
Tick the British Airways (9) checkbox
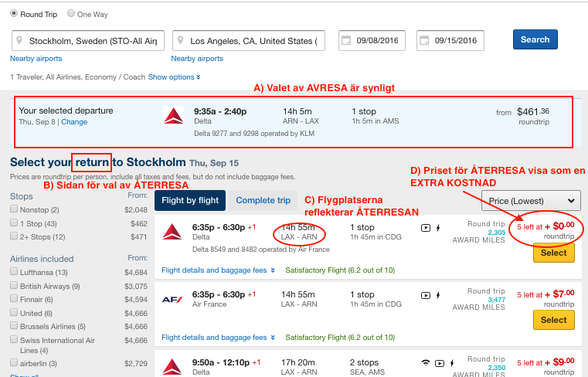[15, 286]
